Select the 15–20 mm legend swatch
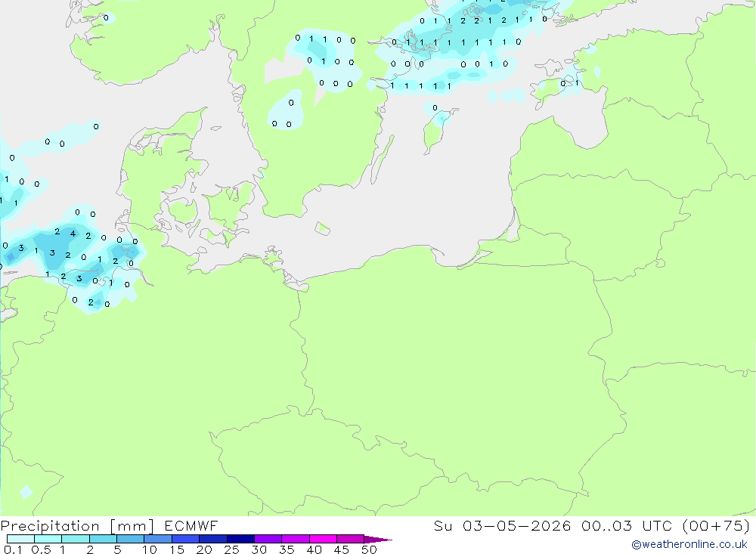This screenshot has width=756, height=554. click(186, 539)
